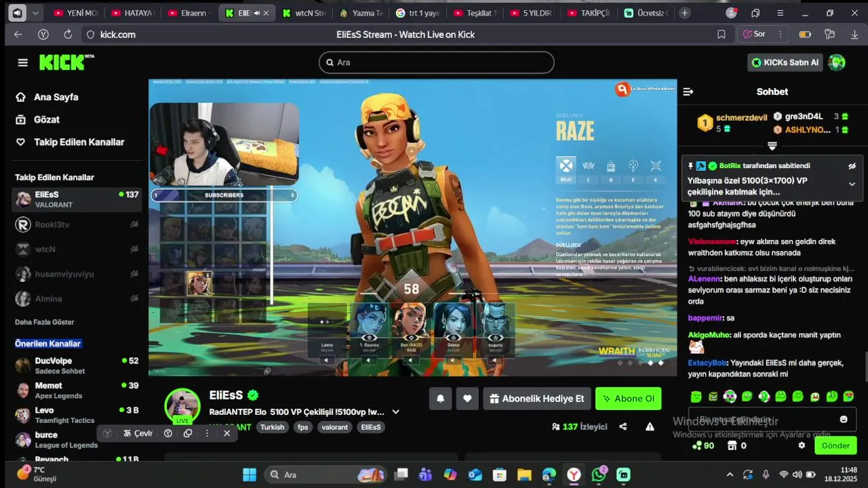
Task: Go back in the browser
Action: tap(18, 35)
